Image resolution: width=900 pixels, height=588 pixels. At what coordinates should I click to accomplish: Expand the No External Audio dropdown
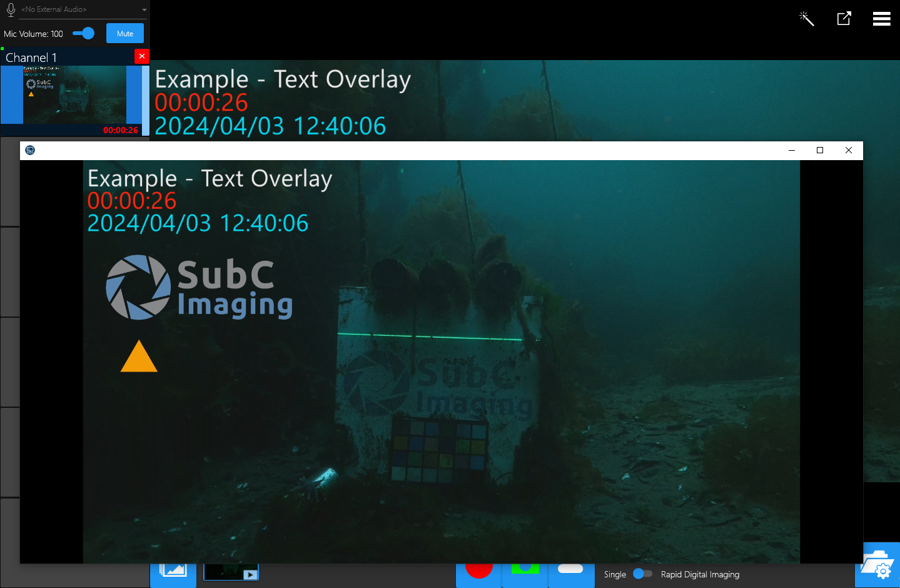(144, 10)
